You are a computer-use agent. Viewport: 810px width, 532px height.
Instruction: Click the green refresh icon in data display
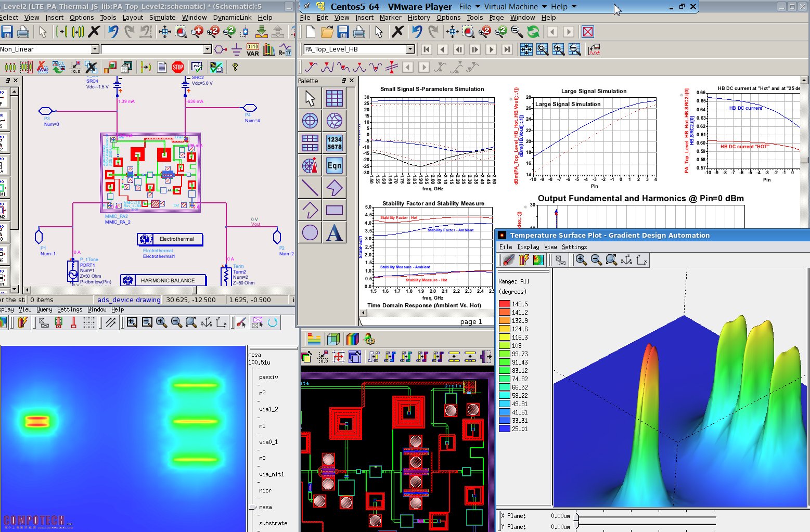[x=533, y=32]
